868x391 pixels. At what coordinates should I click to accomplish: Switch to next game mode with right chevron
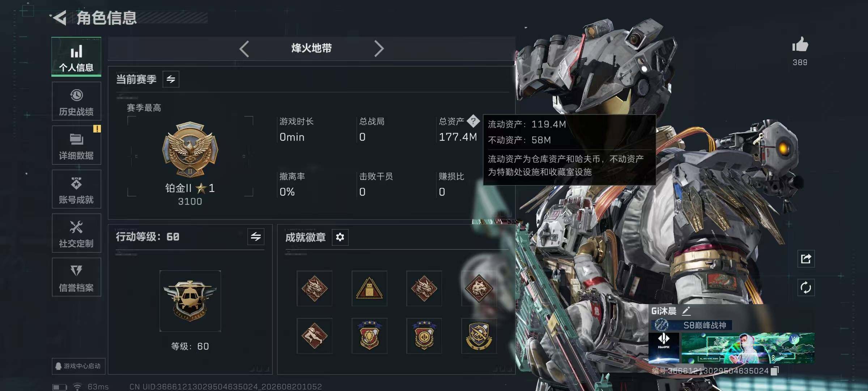point(379,49)
